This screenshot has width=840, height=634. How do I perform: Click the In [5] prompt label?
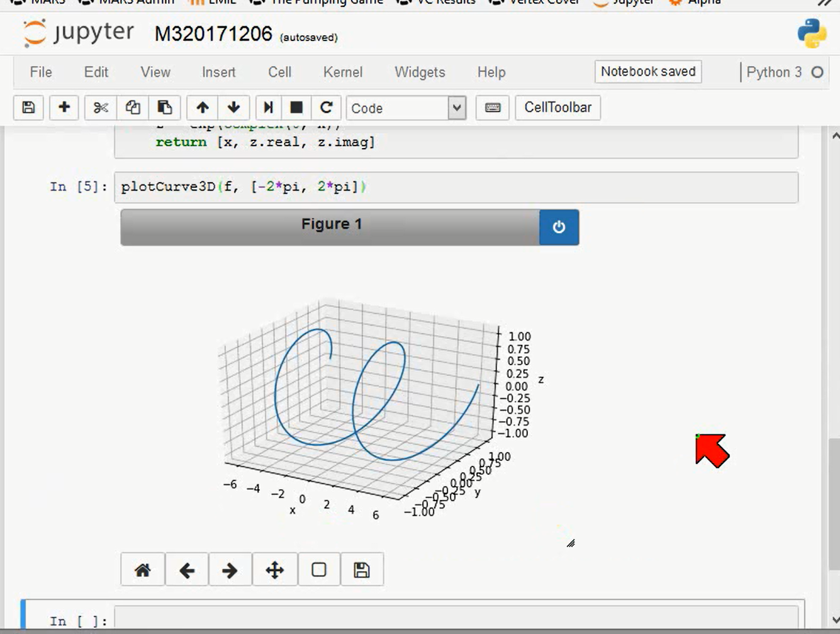79,187
